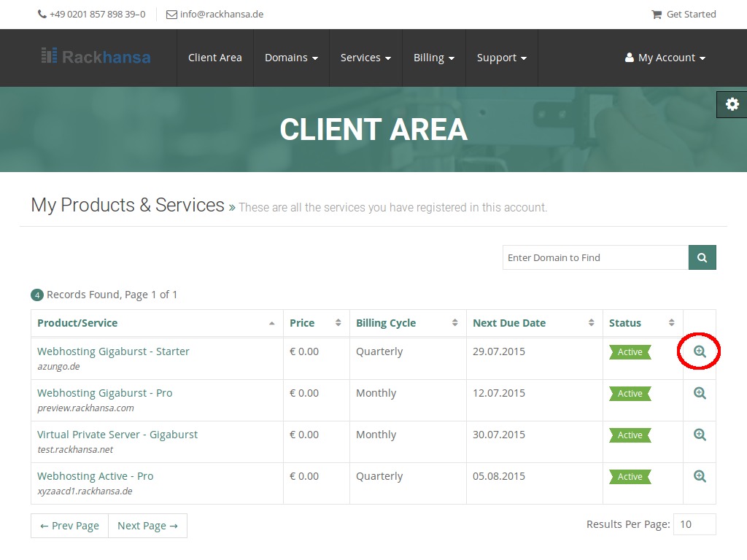
Task: Open Webhosting Gigaburst - Starter service
Action: tap(113, 351)
